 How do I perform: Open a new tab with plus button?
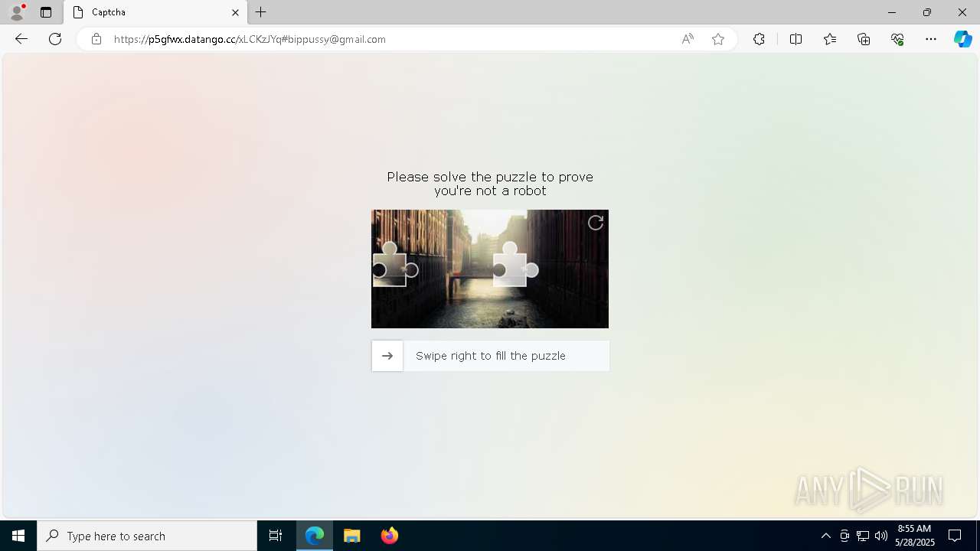[x=261, y=12]
